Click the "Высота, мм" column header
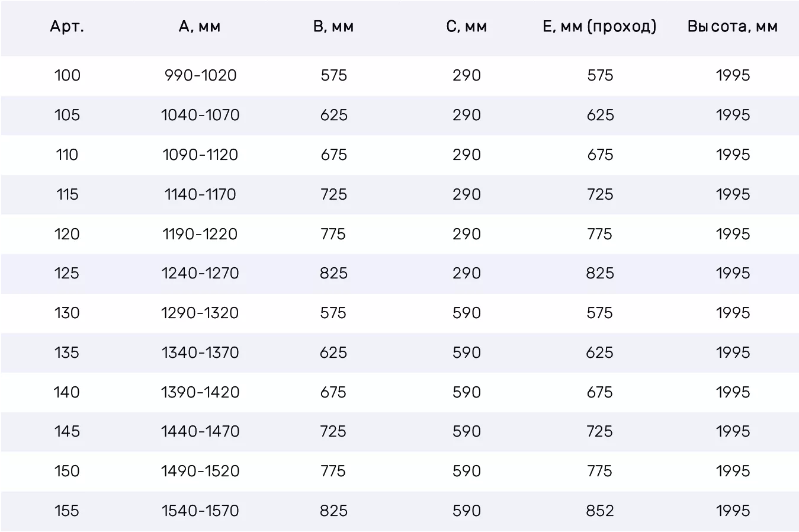 (x=733, y=27)
